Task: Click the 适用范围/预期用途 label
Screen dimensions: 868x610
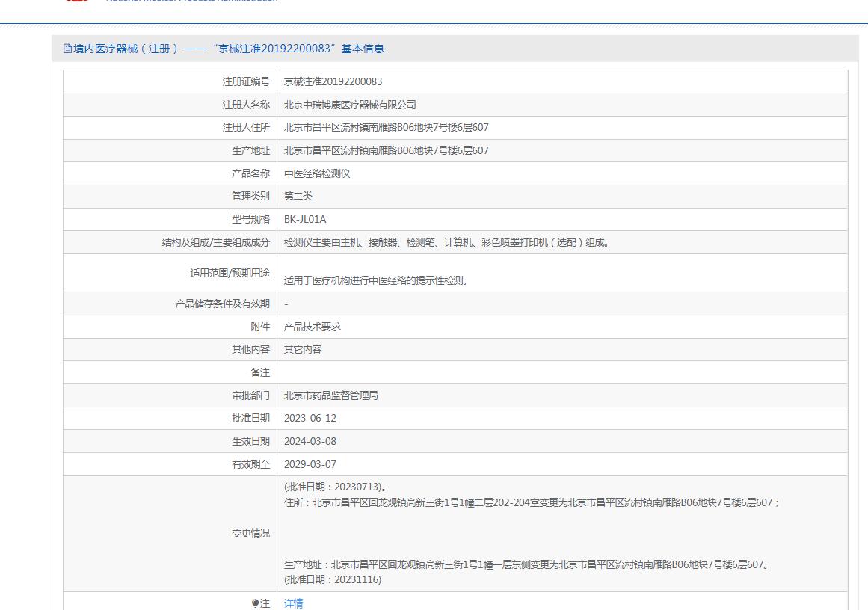Action: [230, 273]
